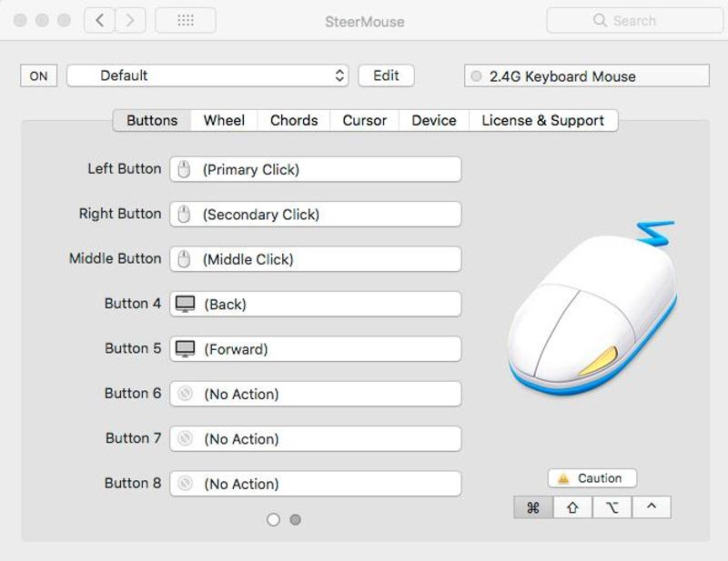
Task: Toggle the Option modifier key button
Action: 612,507
